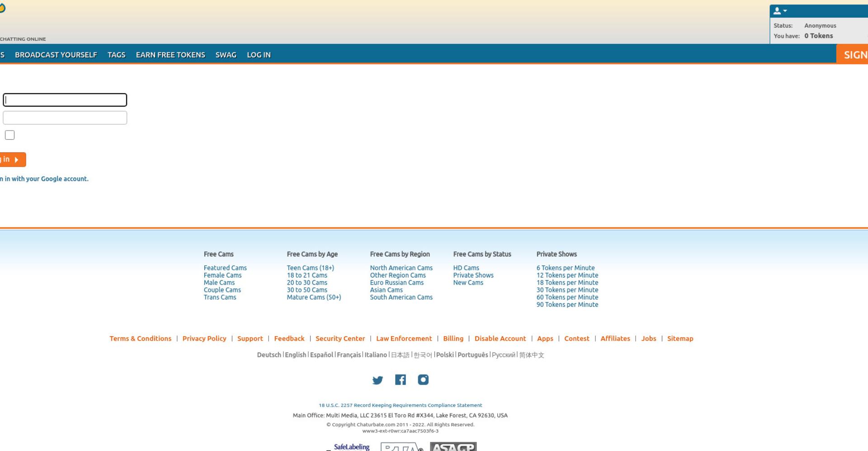Switch language to Español

click(x=321, y=355)
